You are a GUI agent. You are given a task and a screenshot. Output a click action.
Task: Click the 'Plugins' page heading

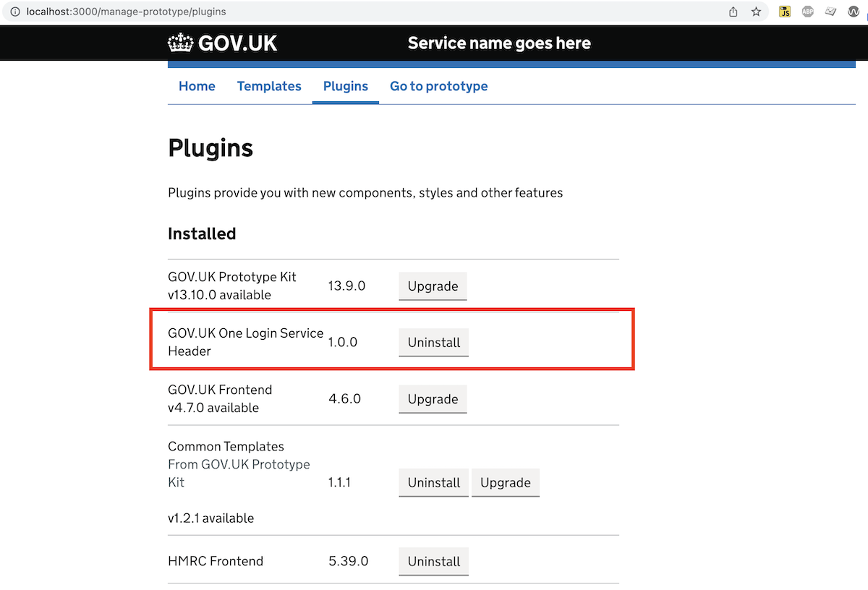(210, 148)
